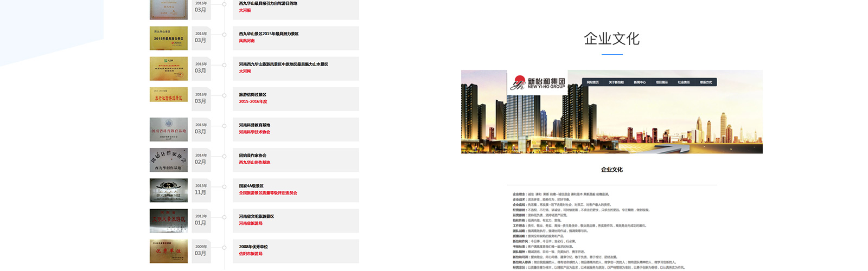Open the 网站首页 nav item

(592, 82)
